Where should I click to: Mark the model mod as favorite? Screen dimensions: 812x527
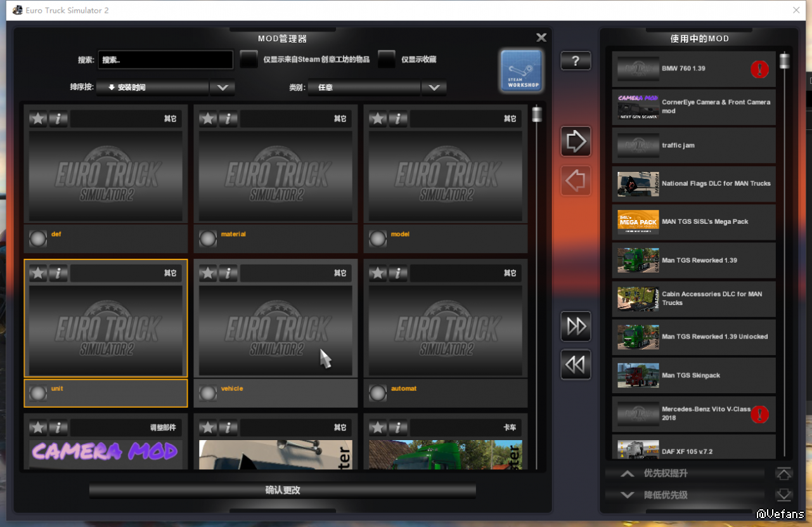coord(378,119)
